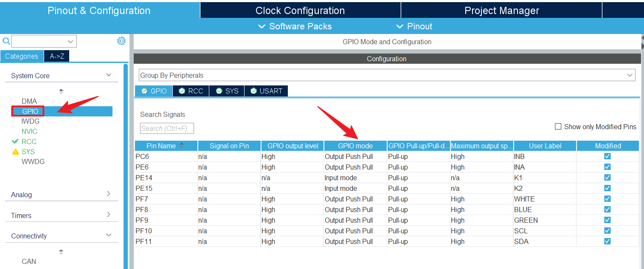Click the SDA user label cell
The height and width of the screenshot is (269, 644).
click(545, 241)
